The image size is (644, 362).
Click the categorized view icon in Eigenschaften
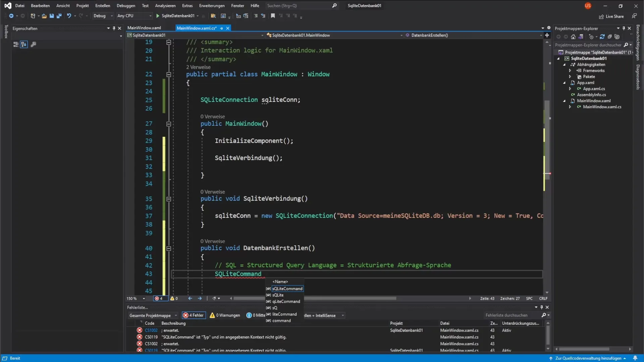pyautogui.click(x=16, y=44)
